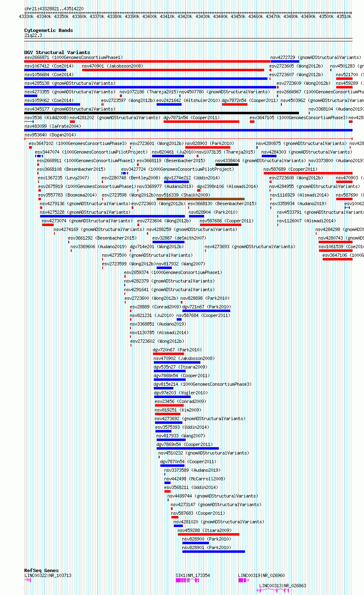Click variant nsv32887 (deSmith2007)

click(179, 238)
